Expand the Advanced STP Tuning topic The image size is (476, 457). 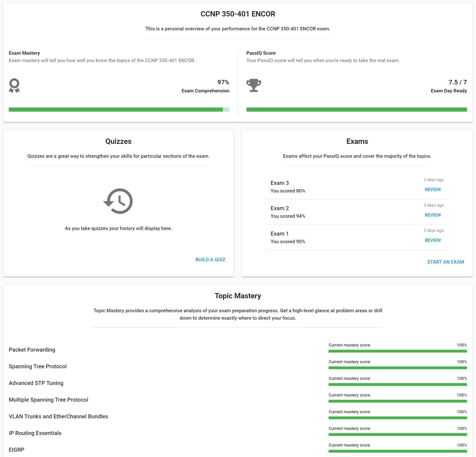click(36, 383)
